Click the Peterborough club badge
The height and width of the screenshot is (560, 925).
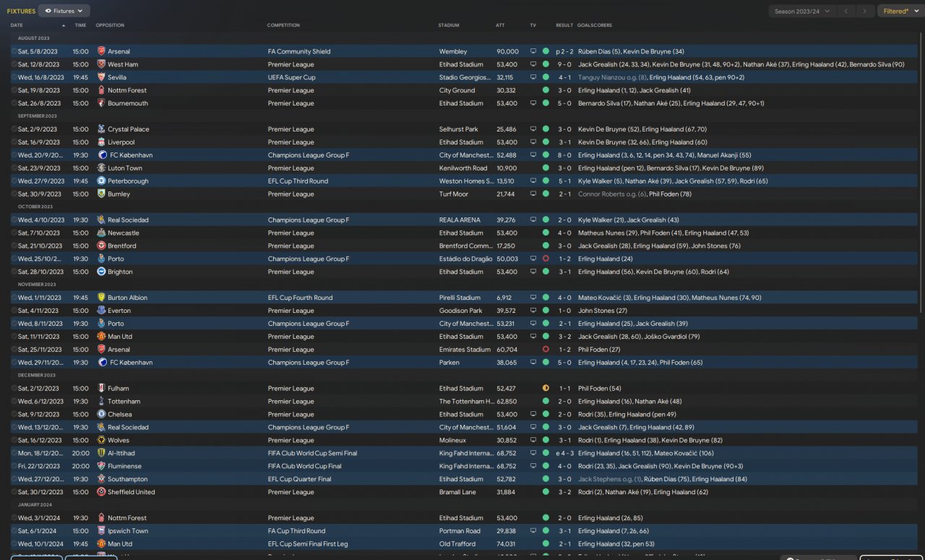101,181
